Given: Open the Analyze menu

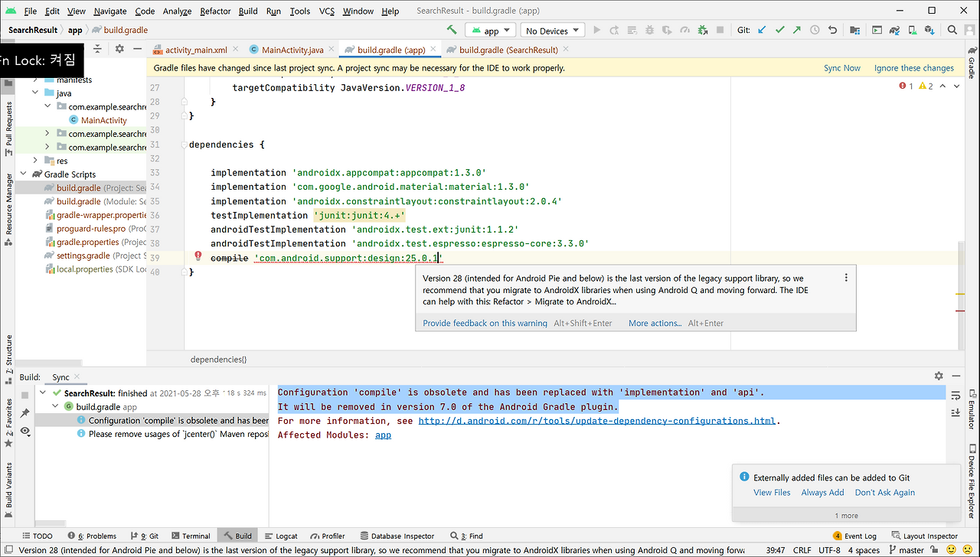Looking at the screenshot, I should [x=177, y=11].
